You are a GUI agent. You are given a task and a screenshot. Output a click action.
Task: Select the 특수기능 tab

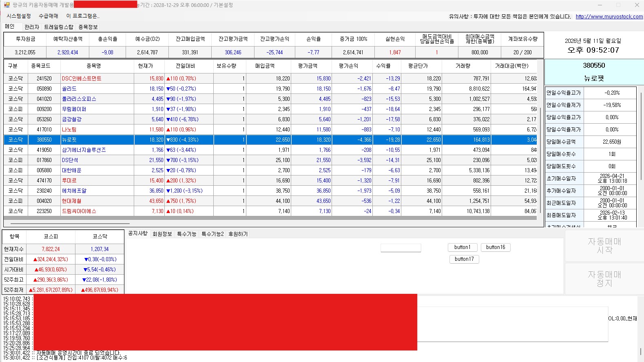point(187,234)
